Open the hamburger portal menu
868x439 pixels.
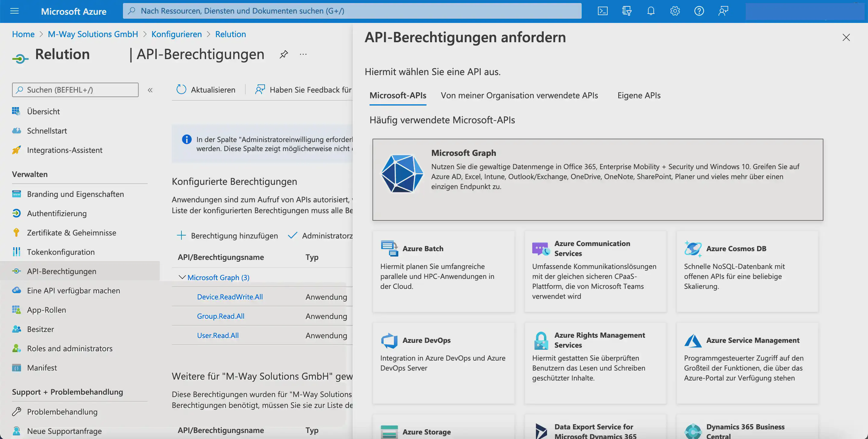(14, 11)
